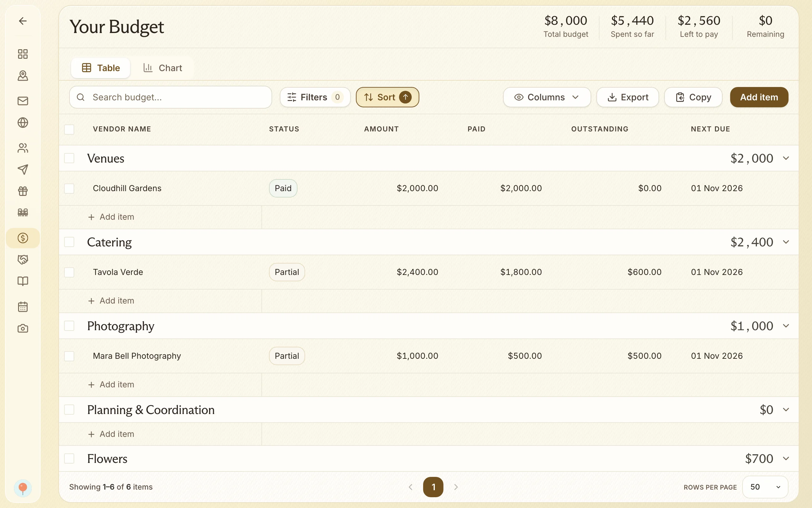Screen dimensions: 812x508
Task: Open the envelope mail icon
Action: [x=23, y=101]
